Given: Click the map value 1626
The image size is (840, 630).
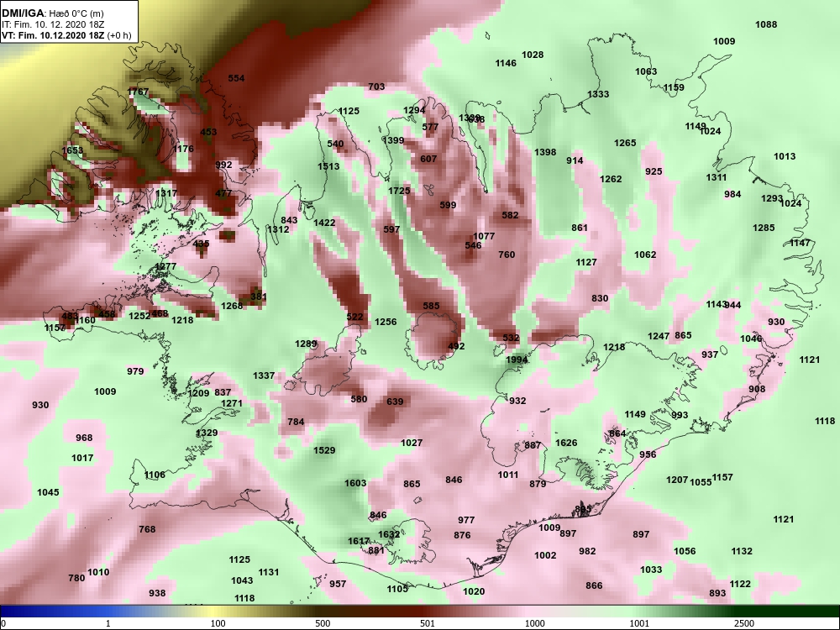Looking at the screenshot, I should pyautogui.click(x=566, y=443).
